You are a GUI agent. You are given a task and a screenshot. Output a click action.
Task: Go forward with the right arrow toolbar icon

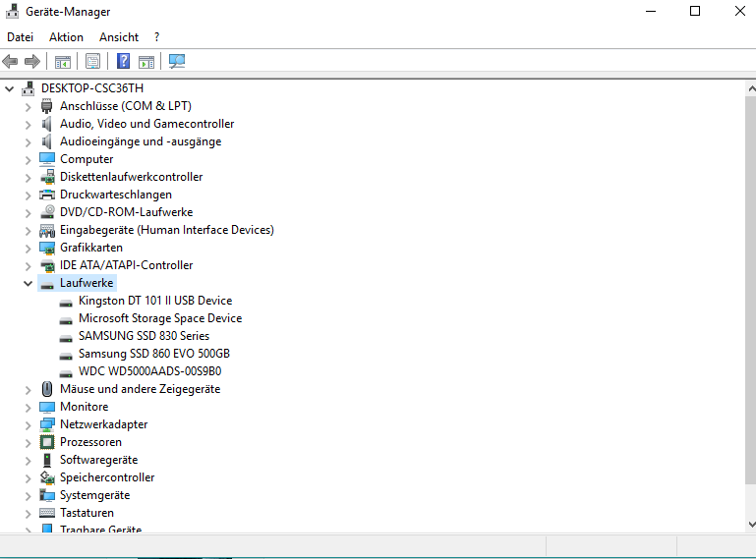(32, 61)
